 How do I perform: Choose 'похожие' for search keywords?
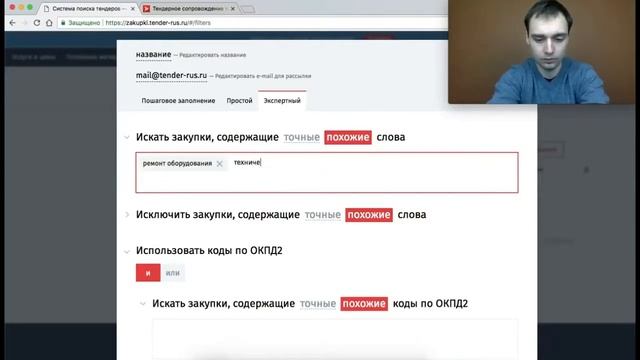[x=348, y=137]
